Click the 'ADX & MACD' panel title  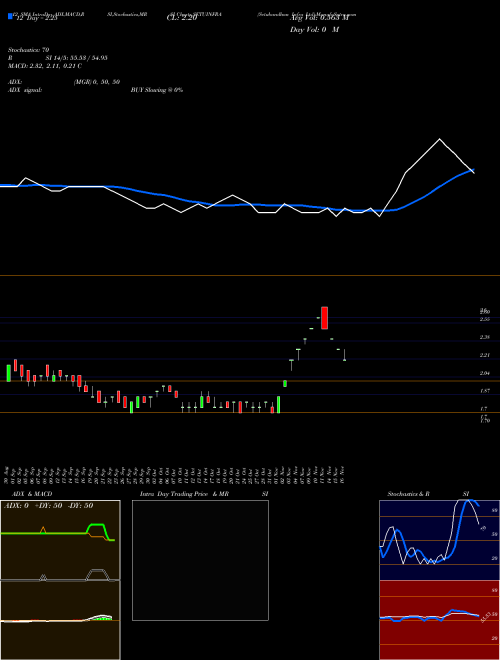click(30, 494)
